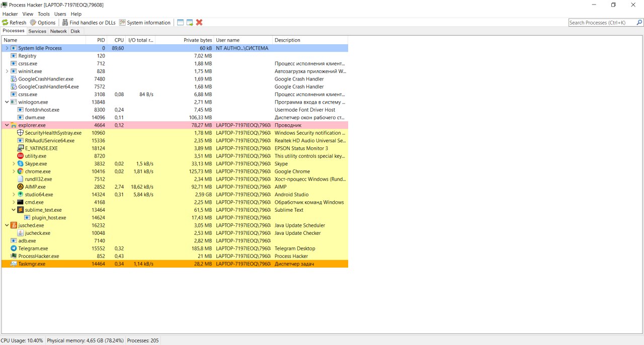Sort by the PID column header

click(97, 40)
